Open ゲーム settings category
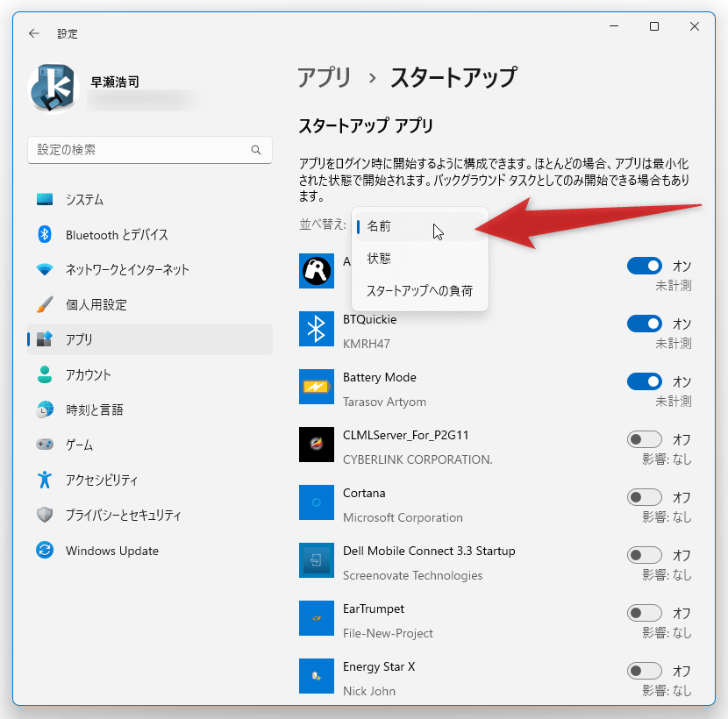728x719 pixels. tap(150, 445)
